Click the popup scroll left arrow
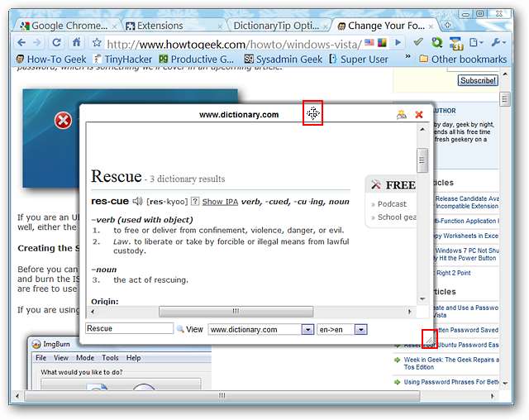The width and height of the screenshot is (529, 420). coord(93,312)
